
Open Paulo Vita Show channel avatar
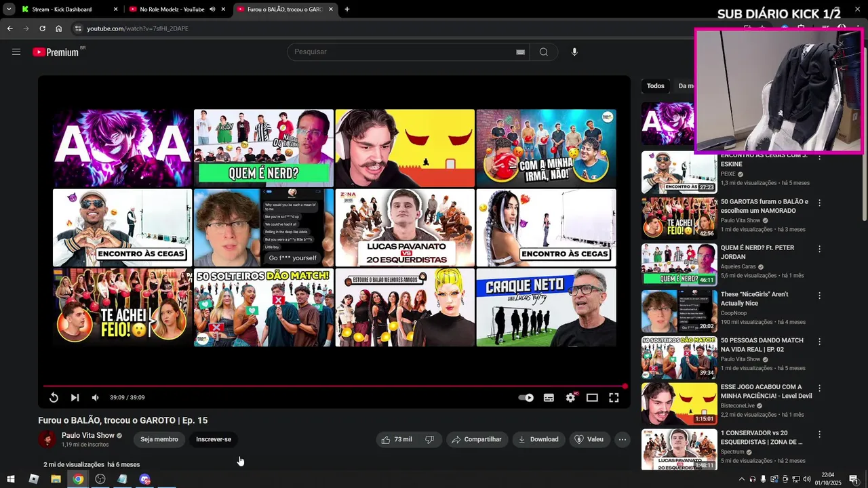[47, 439]
